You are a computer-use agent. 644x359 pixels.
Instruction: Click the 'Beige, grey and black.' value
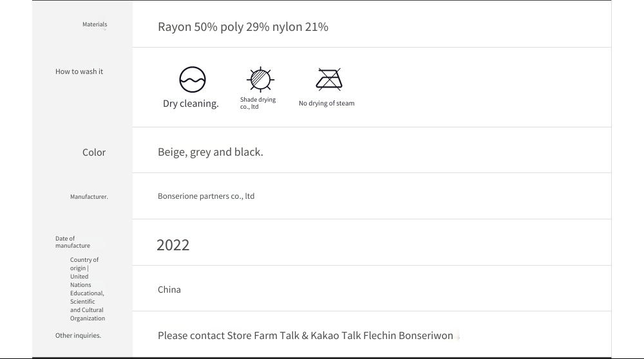point(211,152)
